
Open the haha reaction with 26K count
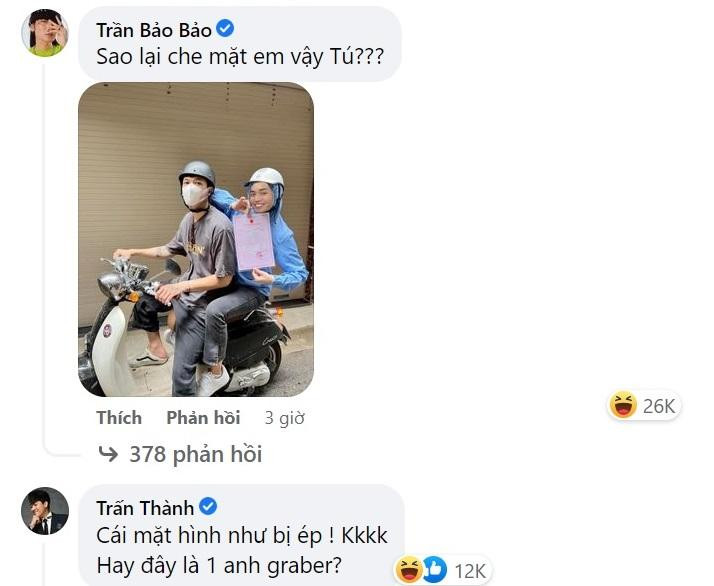644,405
